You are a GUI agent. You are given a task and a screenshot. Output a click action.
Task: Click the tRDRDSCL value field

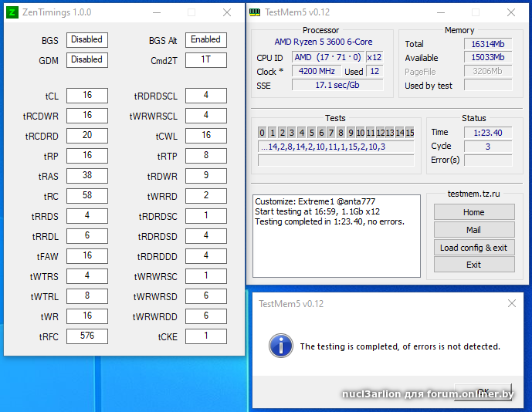tap(206, 96)
